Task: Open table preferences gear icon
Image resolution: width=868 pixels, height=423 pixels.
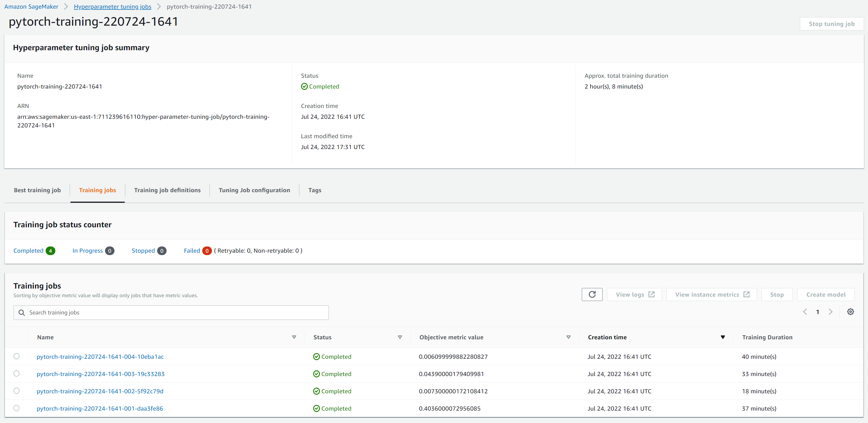Action: pyautogui.click(x=850, y=312)
